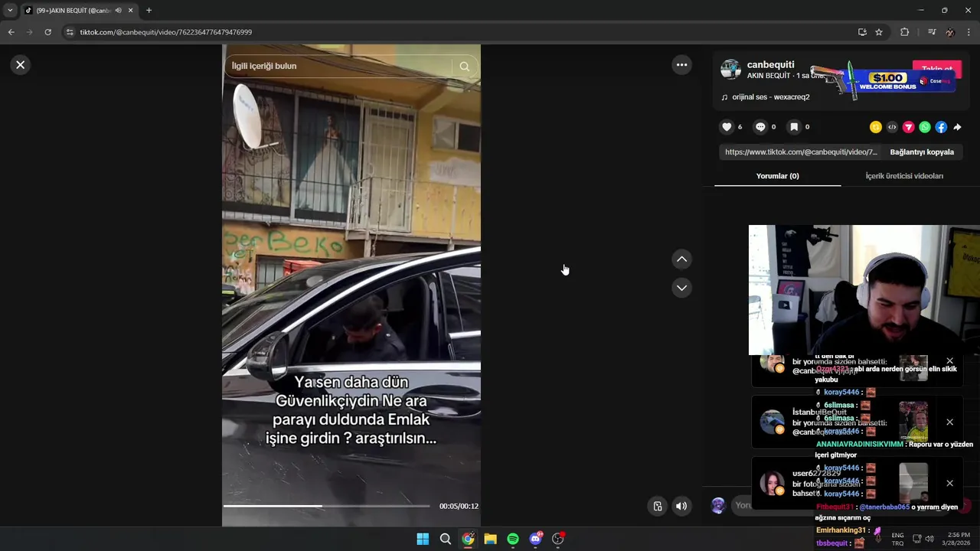Click the 'Bağlantıyı kopyala' button
This screenshot has width=980, height=551.
pyautogui.click(x=922, y=152)
